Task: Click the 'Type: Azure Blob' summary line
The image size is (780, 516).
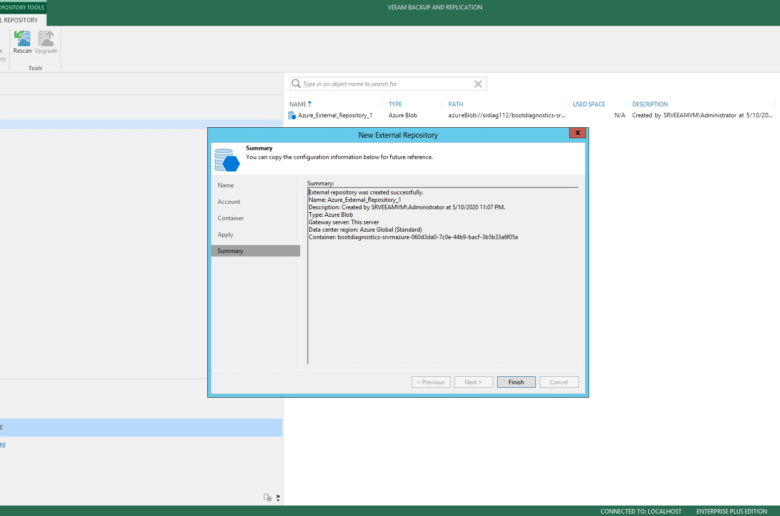Action: click(331, 214)
